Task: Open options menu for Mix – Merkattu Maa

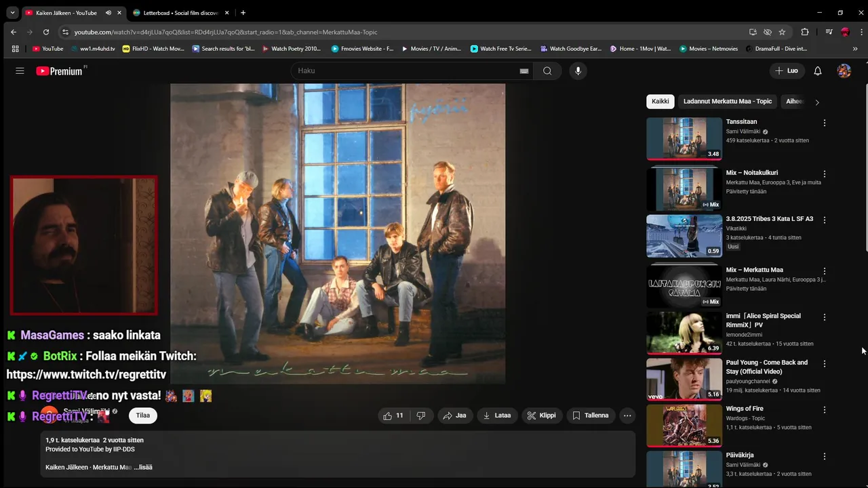Action: [825, 271]
